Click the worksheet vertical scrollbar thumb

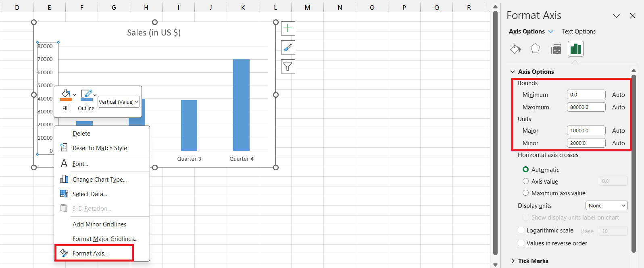tap(495, 133)
